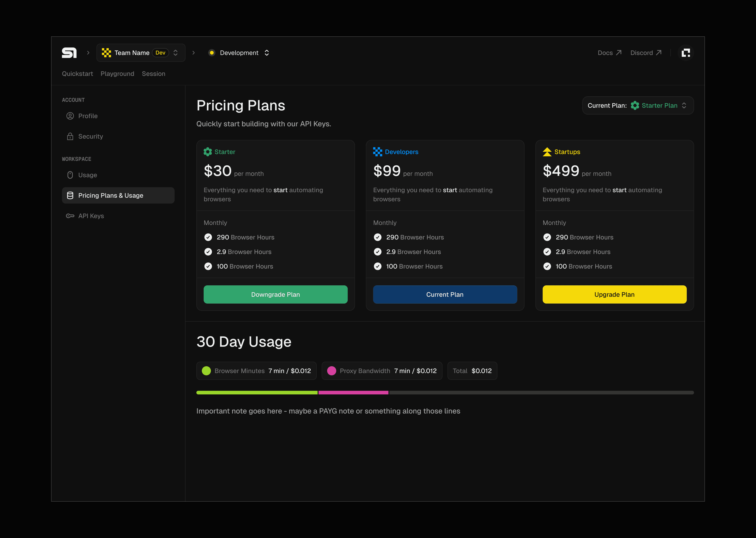Image resolution: width=756 pixels, height=538 pixels.
Task: Click the user avatar icon top right
Action: coord(685,53)
